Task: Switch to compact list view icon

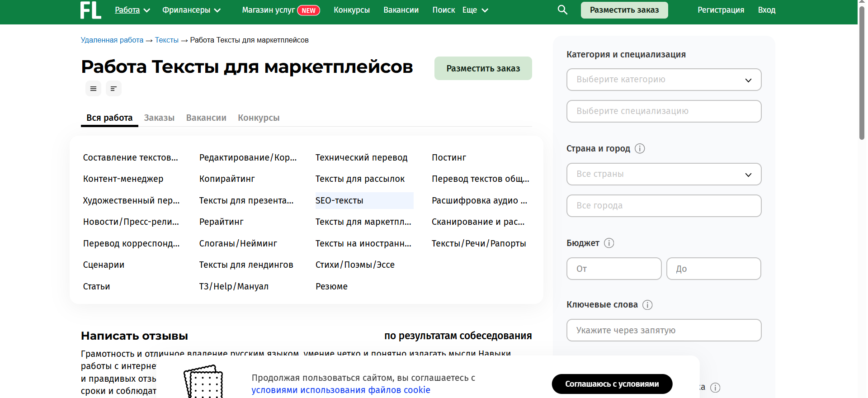Action: [x=113, y=89]
